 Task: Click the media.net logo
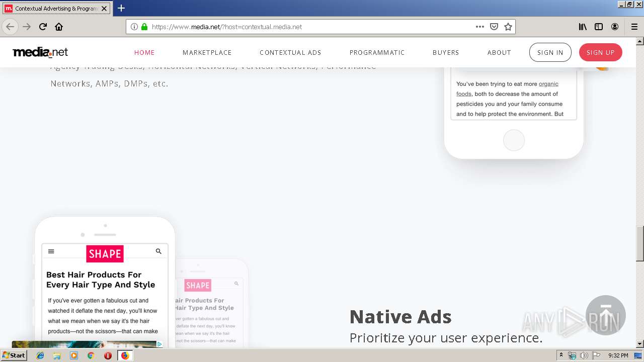click(40, 52)
